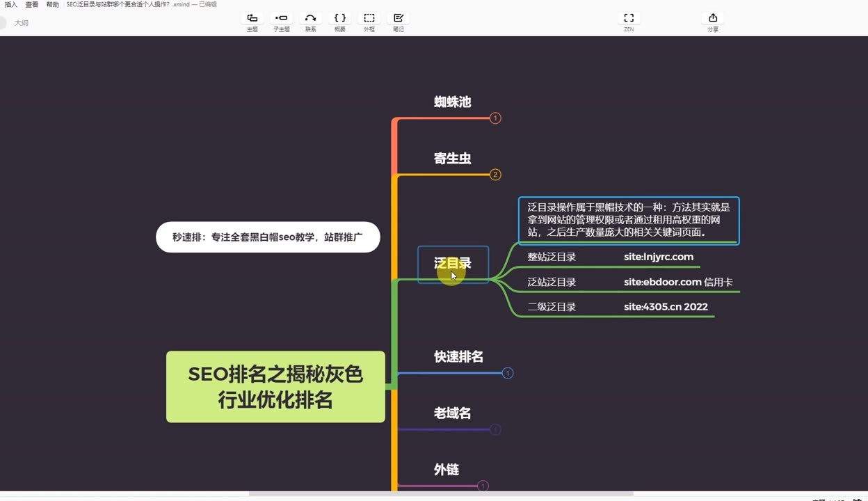Image resolution: width=868 pixels, height=501 pixels.
Task: Expand the 外链 collapsed-children badge
Action: [x=483, y=486]
